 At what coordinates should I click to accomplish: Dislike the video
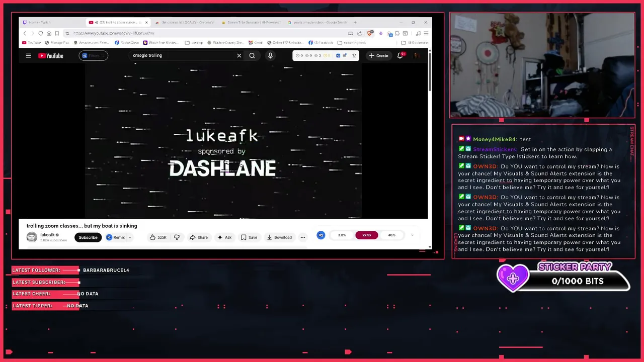point(177,237)
